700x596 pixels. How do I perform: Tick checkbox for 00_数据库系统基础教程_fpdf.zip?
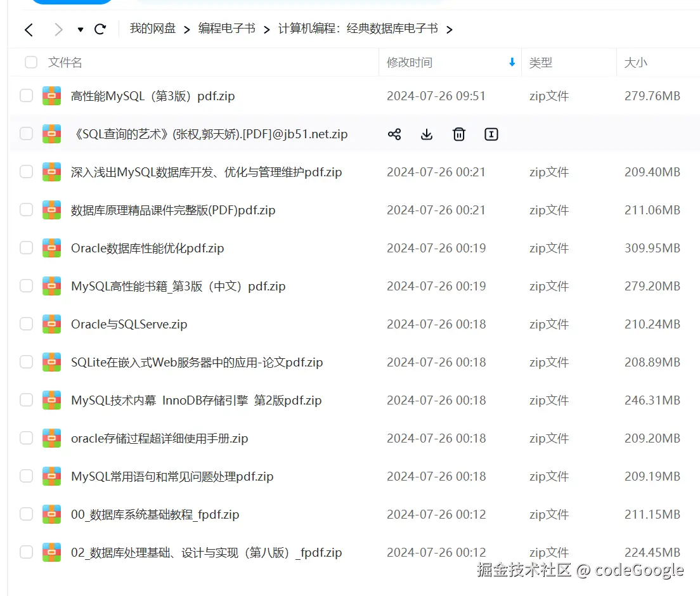pos(27,514)
